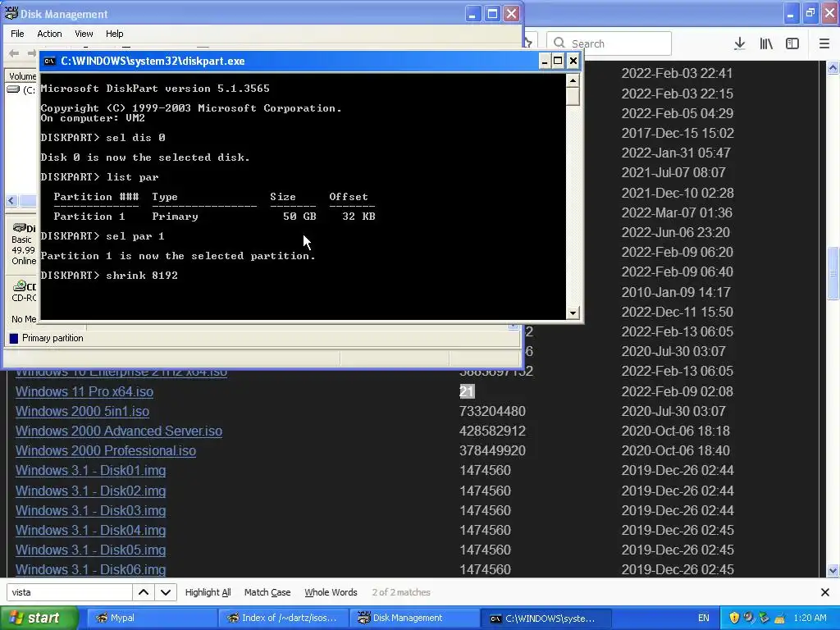
Task: Toggle Match Case in the find bar
Action: point(267,592)
